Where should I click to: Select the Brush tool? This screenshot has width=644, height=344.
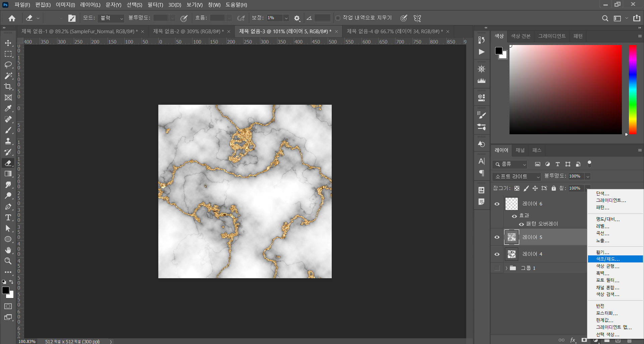(8, 130)
